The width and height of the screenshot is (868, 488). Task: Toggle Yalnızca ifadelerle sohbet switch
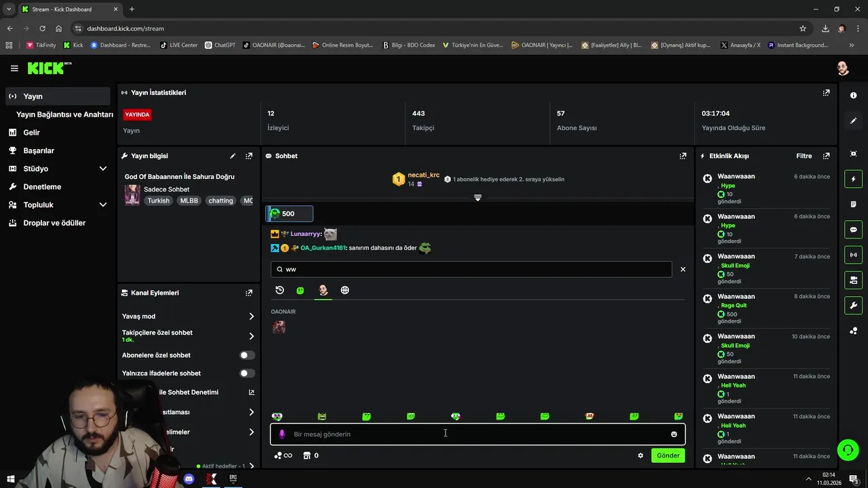[247, 373]
